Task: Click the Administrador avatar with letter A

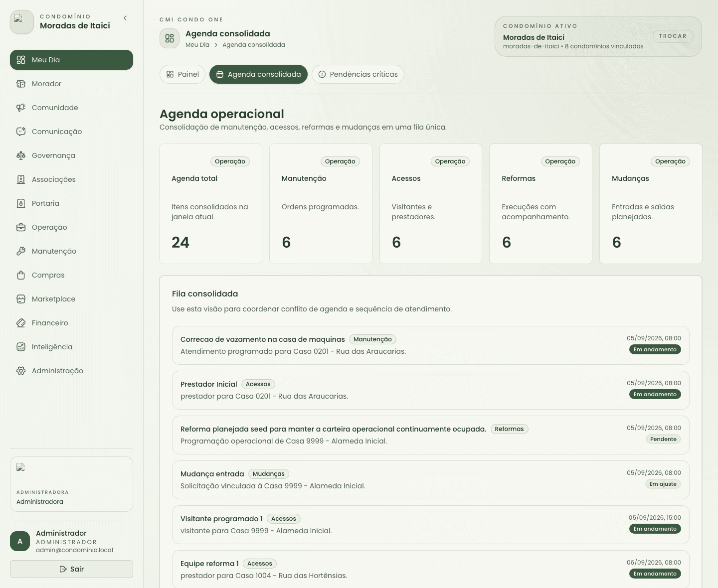Action: coord(20,541)
